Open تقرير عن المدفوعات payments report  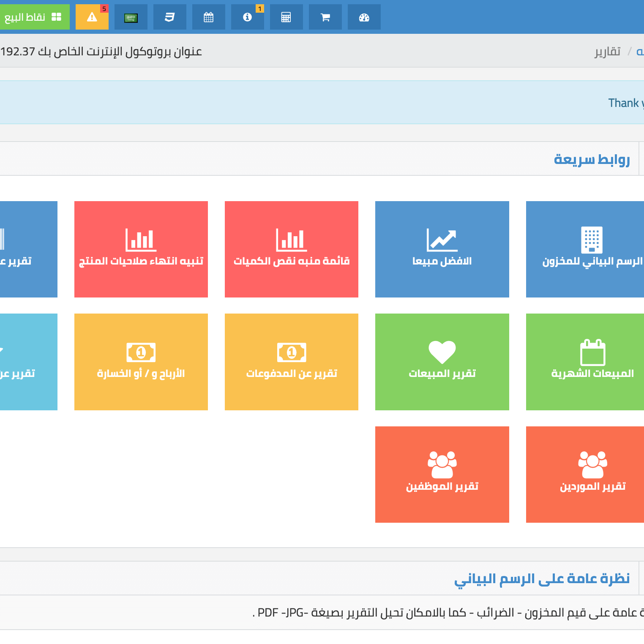point(291,362)
